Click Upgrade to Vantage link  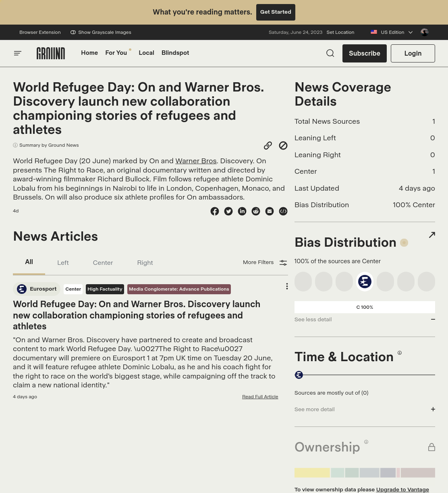click(402, 489)
